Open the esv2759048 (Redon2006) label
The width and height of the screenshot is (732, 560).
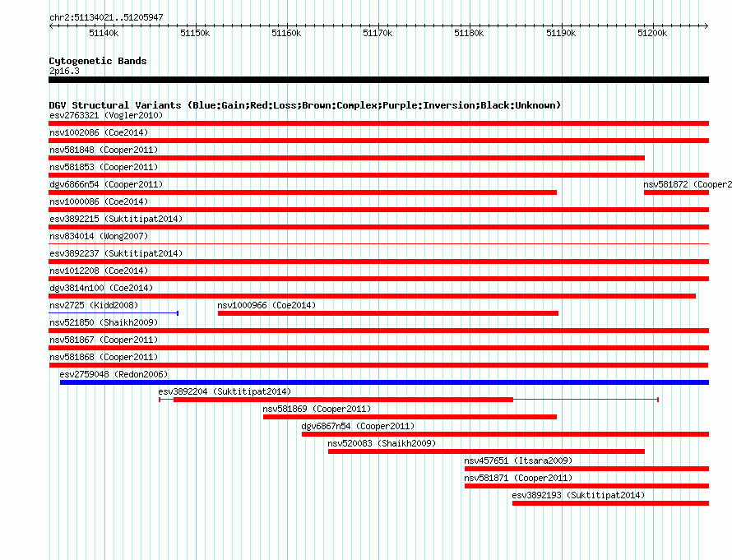click(114, 374)
